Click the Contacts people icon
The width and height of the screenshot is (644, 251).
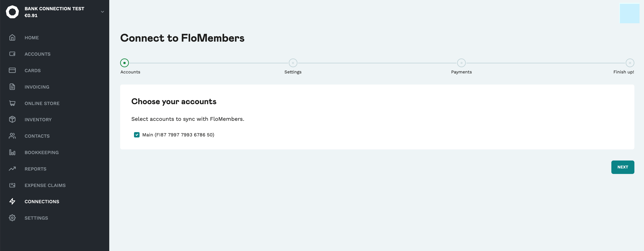12,136
